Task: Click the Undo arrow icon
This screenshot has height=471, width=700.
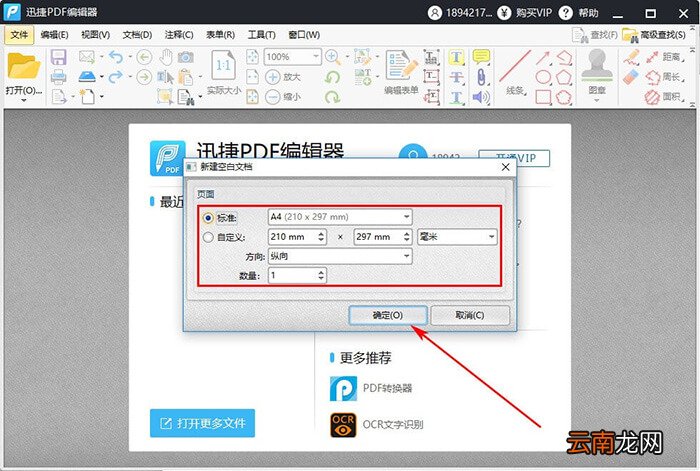Action: 116,57
